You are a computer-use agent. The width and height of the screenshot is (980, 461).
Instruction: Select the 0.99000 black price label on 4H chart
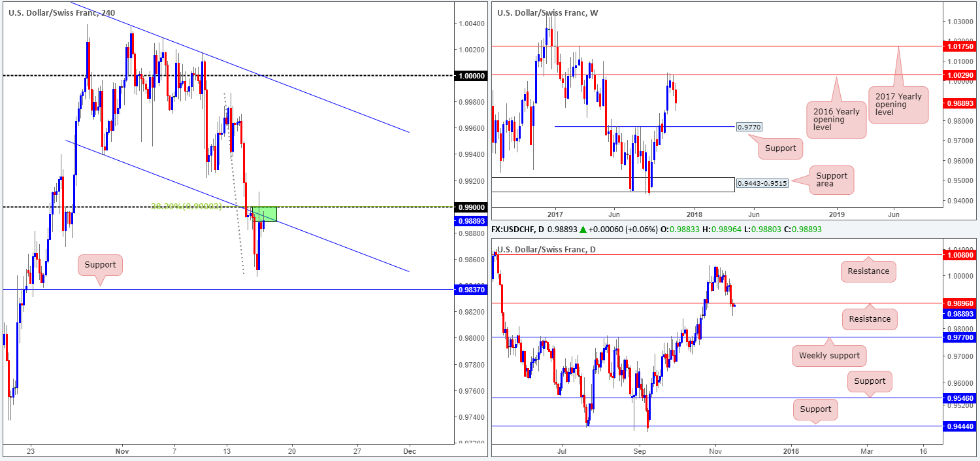tap(470, 207)
